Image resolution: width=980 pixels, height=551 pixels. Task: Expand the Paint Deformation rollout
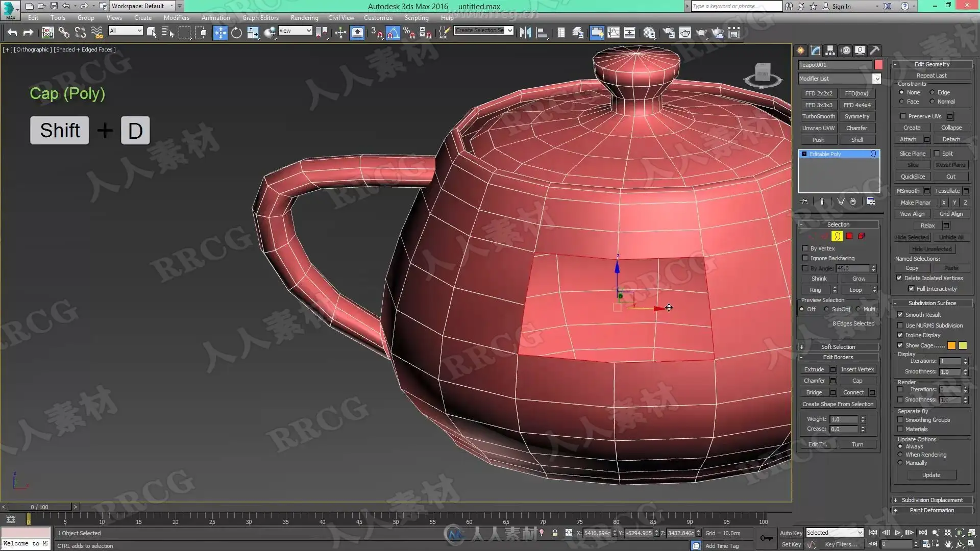(x=932, y=510)
